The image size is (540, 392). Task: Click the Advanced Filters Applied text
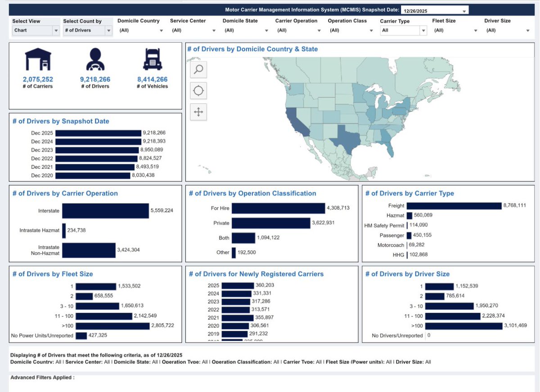coord(42,378)
